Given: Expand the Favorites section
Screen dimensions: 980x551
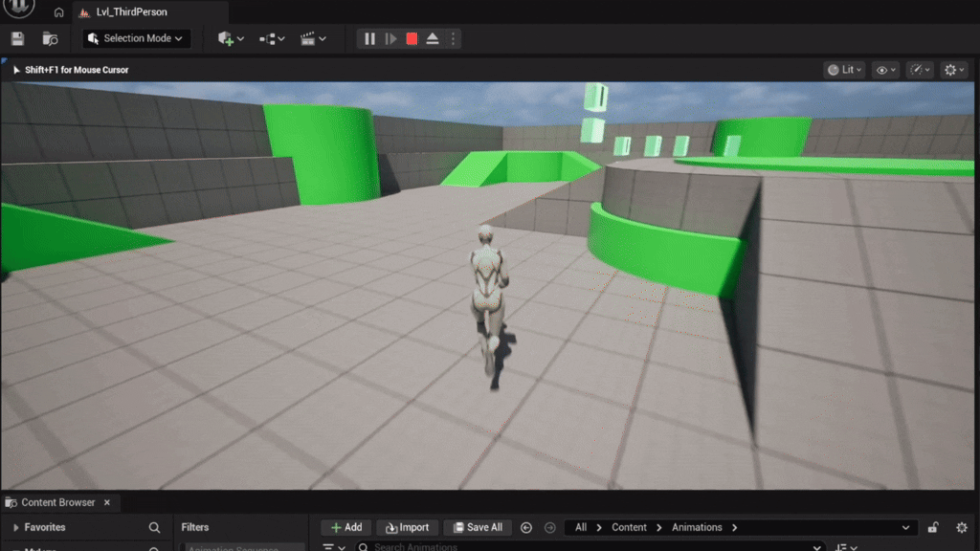Looking at the screenshot, I should click(16, 527).
